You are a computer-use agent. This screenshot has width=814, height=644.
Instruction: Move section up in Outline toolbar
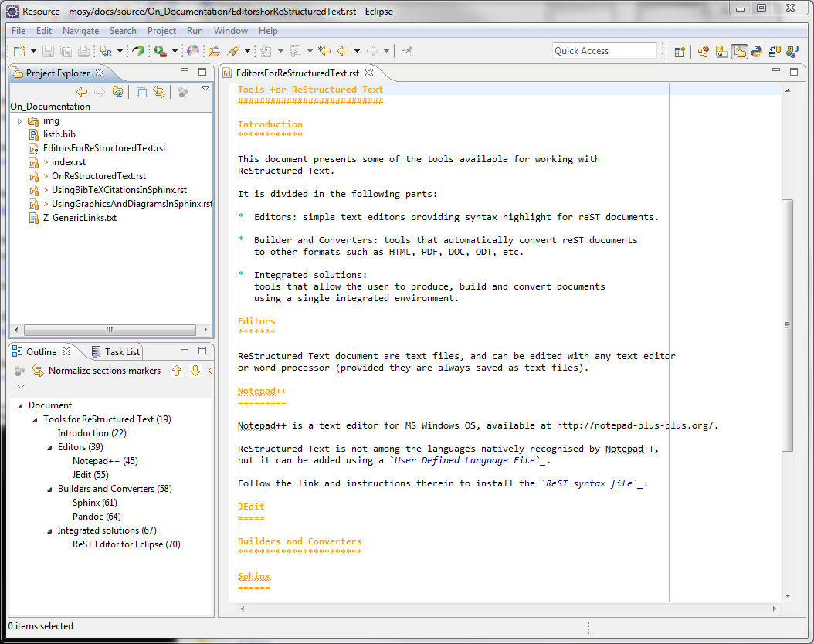click(177, 371)
